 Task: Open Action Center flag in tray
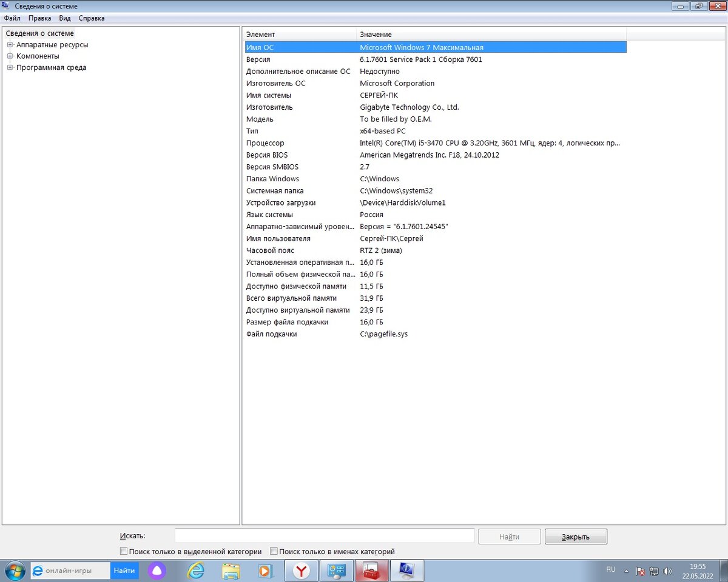pos(641,571)
